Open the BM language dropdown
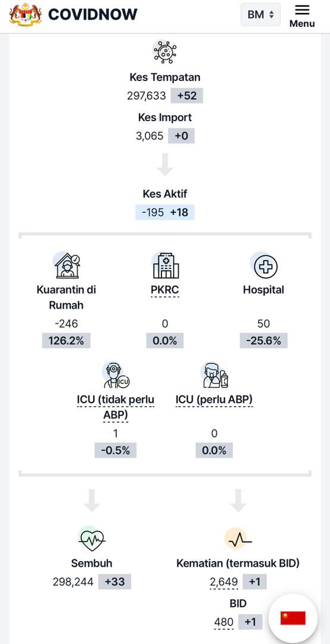The height and width of the screenshot is (644, 330). [260, 15]
